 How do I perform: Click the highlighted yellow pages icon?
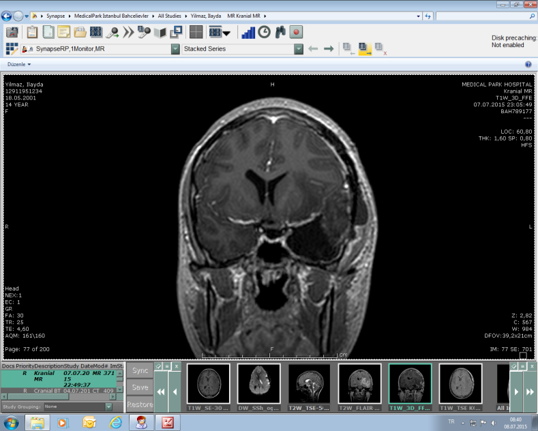coord(365,49)
